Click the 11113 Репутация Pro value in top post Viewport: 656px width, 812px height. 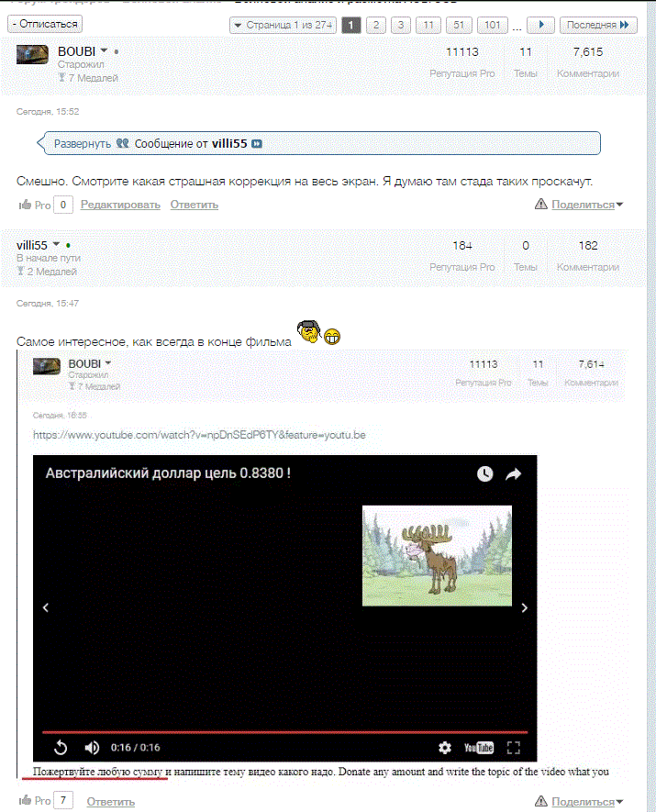[462, 51]
